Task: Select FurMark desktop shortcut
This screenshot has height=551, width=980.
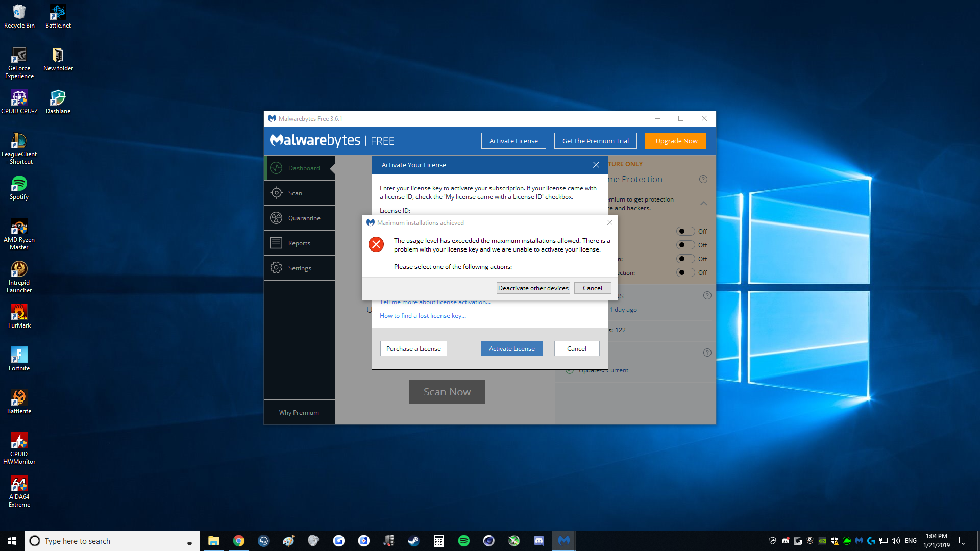Action: tap(19, 316)
